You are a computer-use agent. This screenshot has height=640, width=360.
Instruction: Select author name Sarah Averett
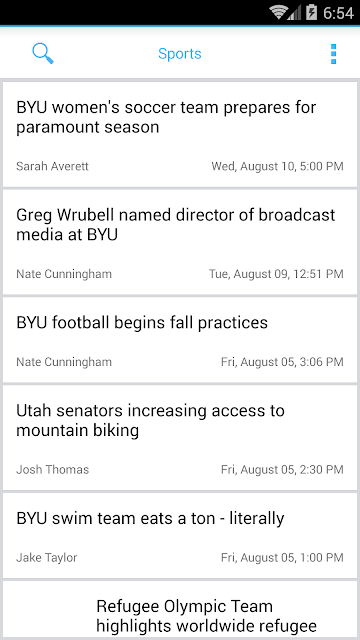click(x=52, y=167)
